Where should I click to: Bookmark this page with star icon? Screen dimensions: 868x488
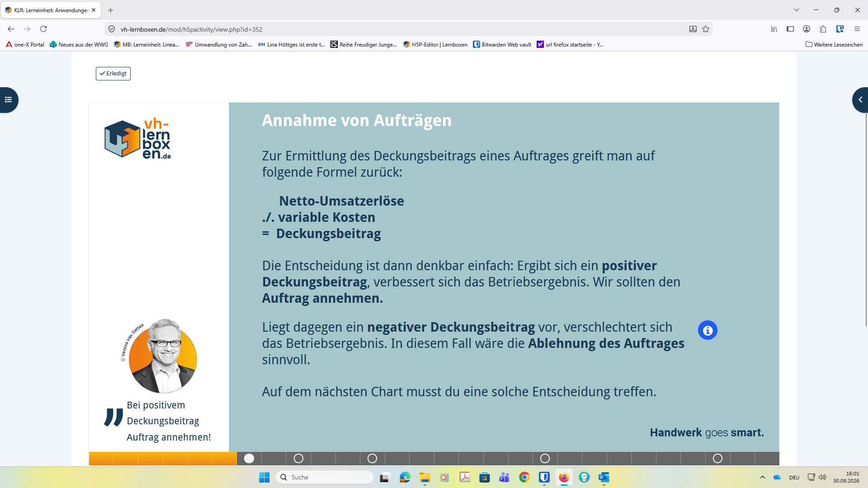click(x=706, y=29)
